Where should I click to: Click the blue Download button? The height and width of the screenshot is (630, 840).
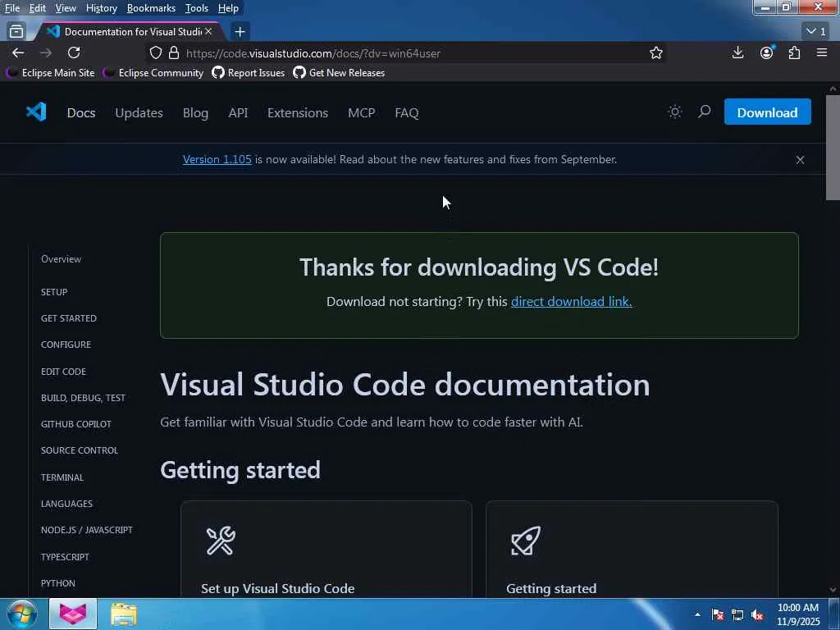(x=767, y=112)
